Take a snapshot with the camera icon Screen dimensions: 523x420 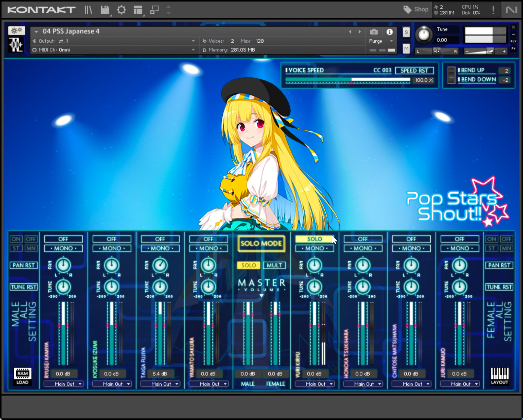click(374, 32)
